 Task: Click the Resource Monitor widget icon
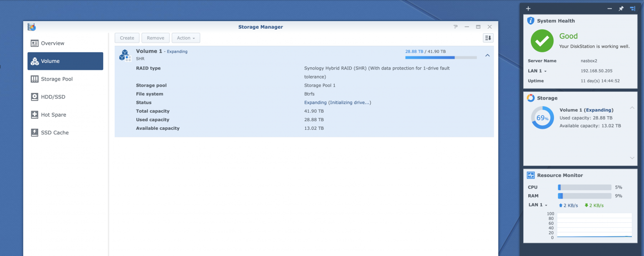coord(531,175)
